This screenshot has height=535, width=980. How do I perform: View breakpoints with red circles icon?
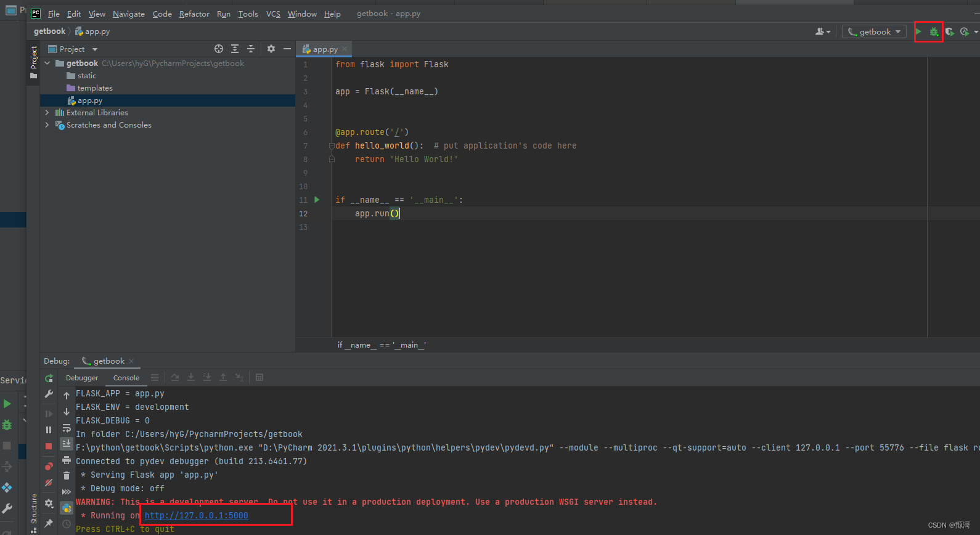click(x=49, y=466)
